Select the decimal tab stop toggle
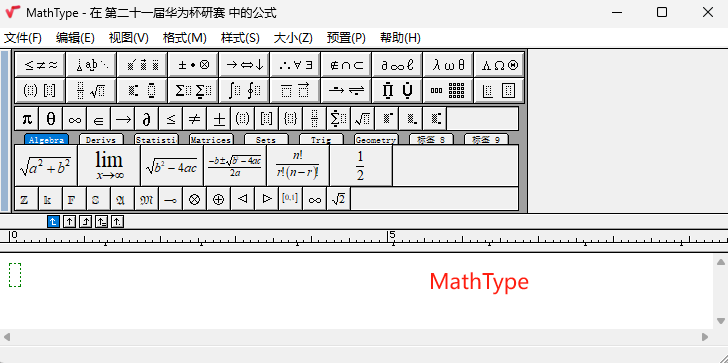 click(117, 222)
